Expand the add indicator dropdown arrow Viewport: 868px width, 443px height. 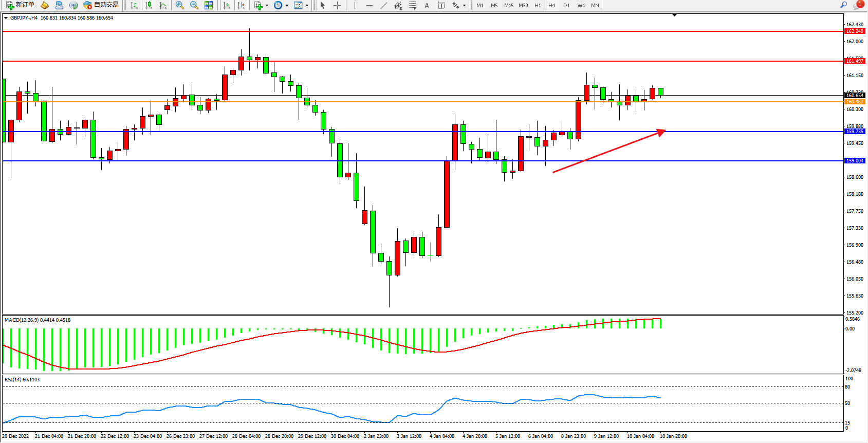[x=267, y=6]
